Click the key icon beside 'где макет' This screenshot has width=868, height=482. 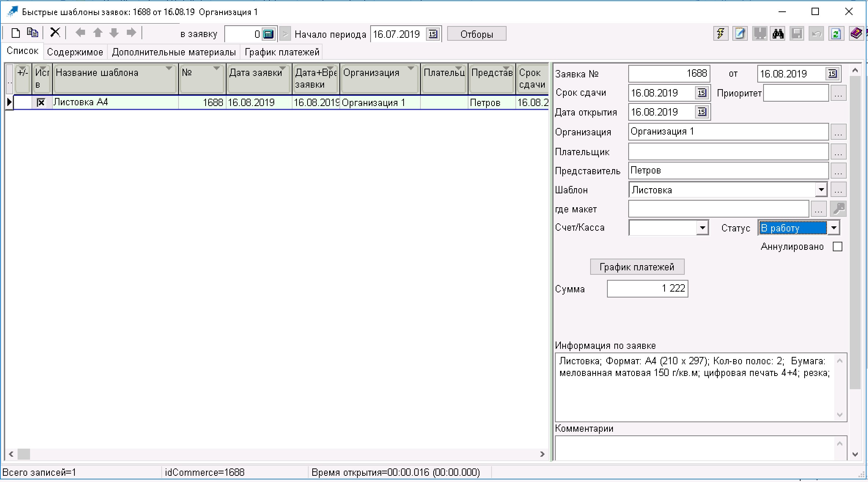[x=839, y=209]
